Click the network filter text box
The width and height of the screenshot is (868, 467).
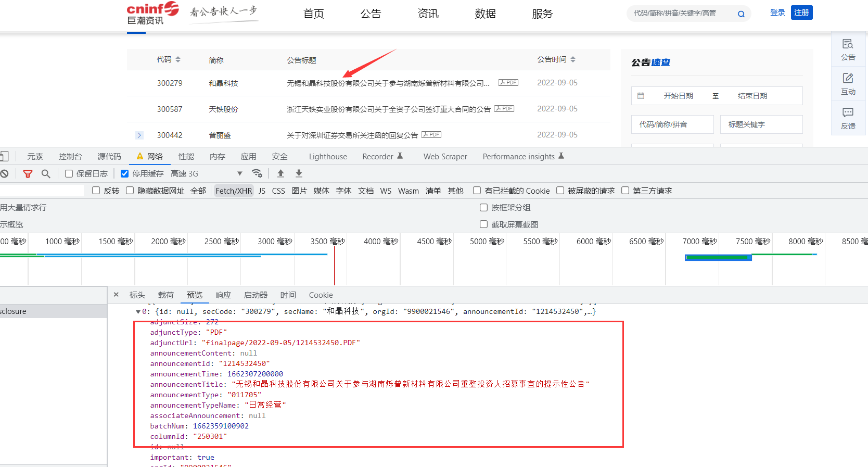click(42, 191)
